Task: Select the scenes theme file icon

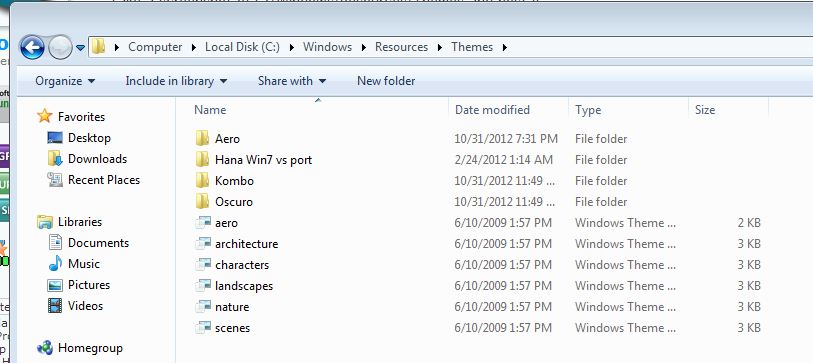Action: (203, 328)
